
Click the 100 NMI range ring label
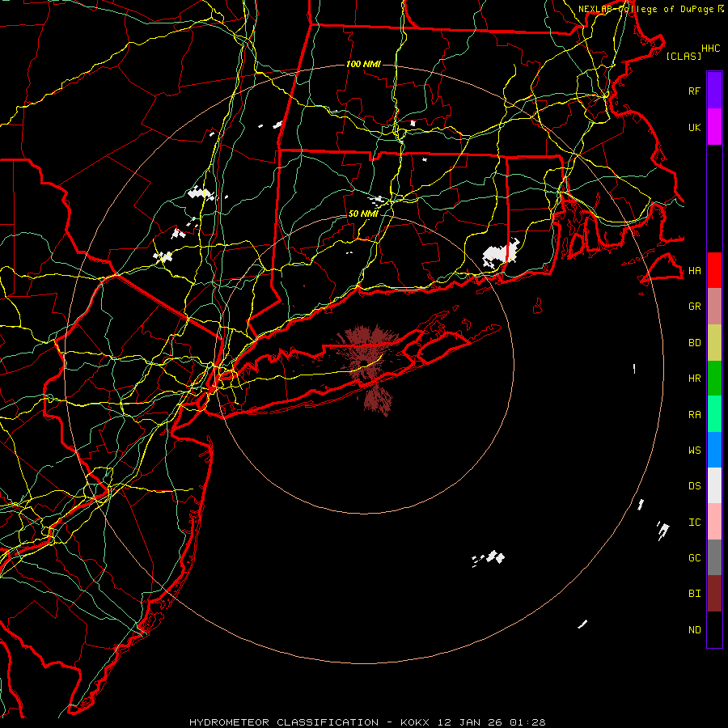[x=363, y=64]
